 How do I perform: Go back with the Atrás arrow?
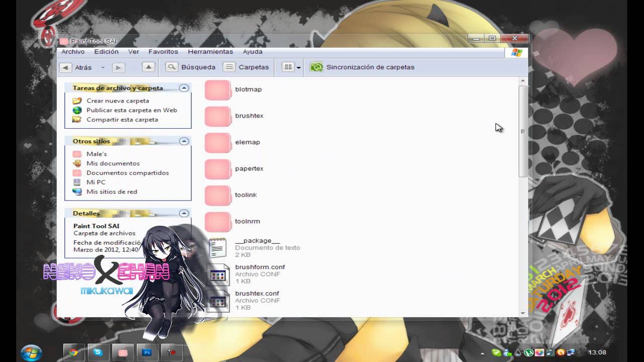(65, 67)
